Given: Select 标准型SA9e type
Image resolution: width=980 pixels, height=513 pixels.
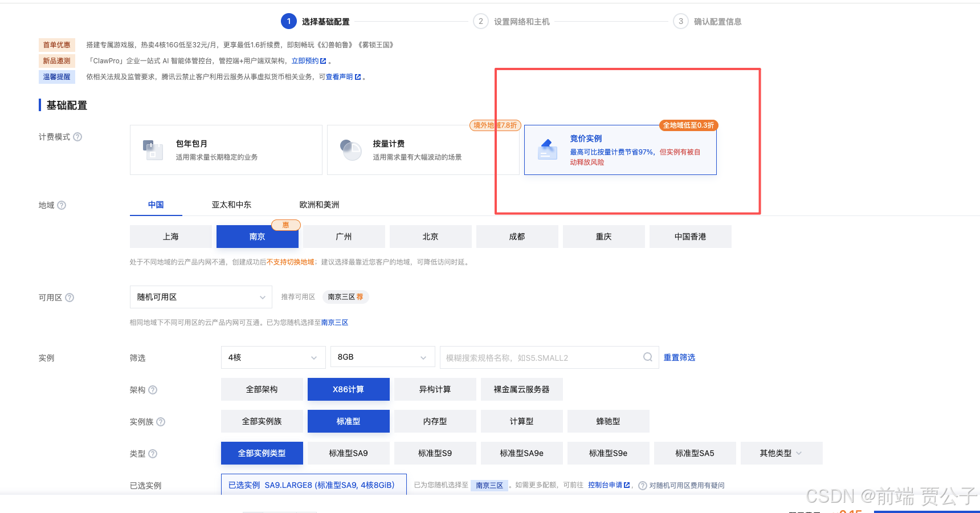Looking at the screenshot, I should pyautogui.click(x=522, y=453).
